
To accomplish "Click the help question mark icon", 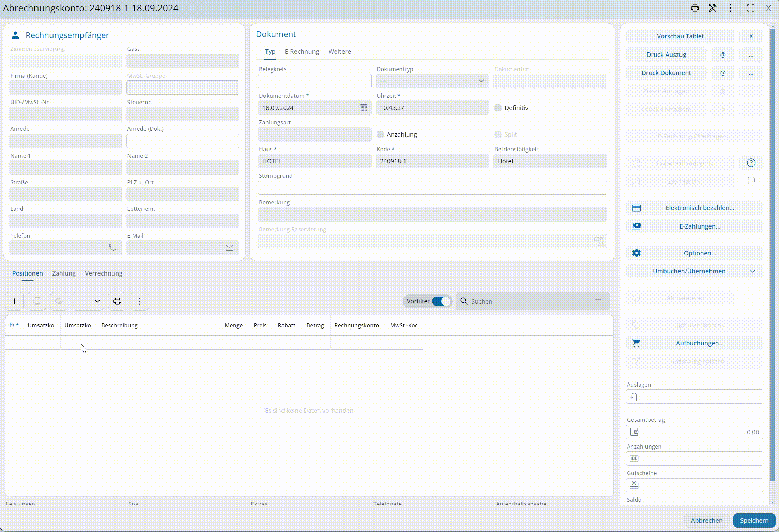I will 751,163.
